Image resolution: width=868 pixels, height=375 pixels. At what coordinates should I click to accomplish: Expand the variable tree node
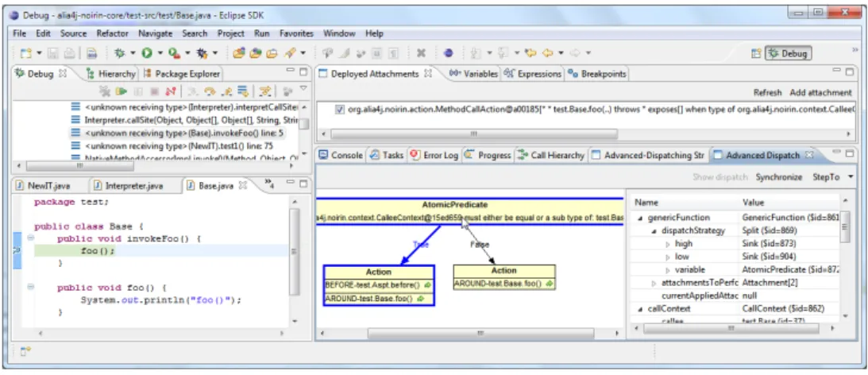click(668, 270)
